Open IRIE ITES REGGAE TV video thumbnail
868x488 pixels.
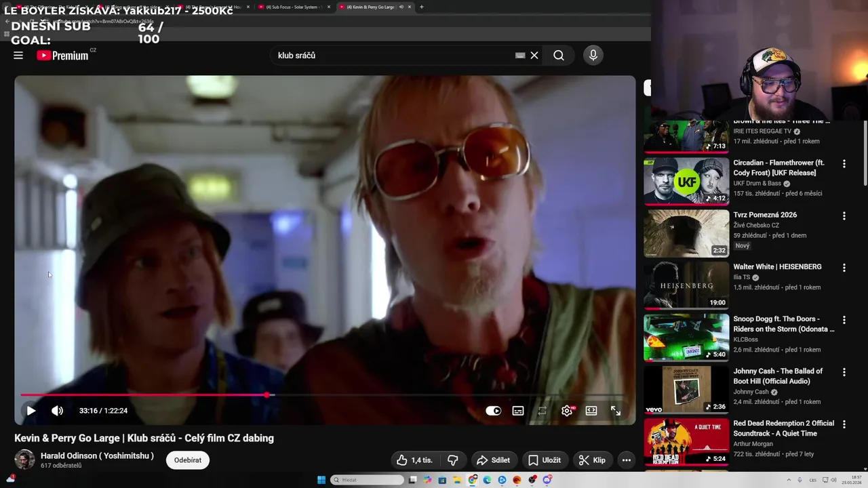[x=686, y=136]
